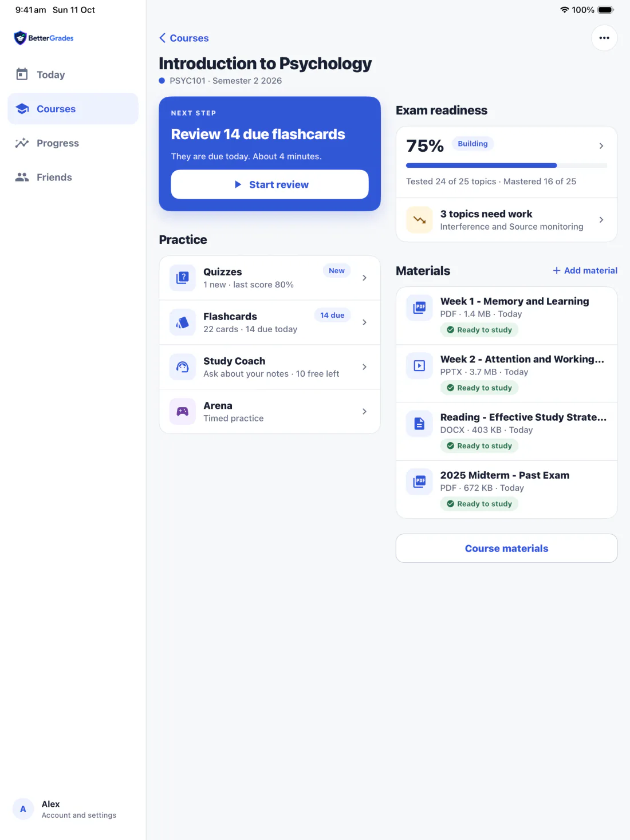Click the Study Coach headset icon

pyautogui.click(x=183, y=367)
